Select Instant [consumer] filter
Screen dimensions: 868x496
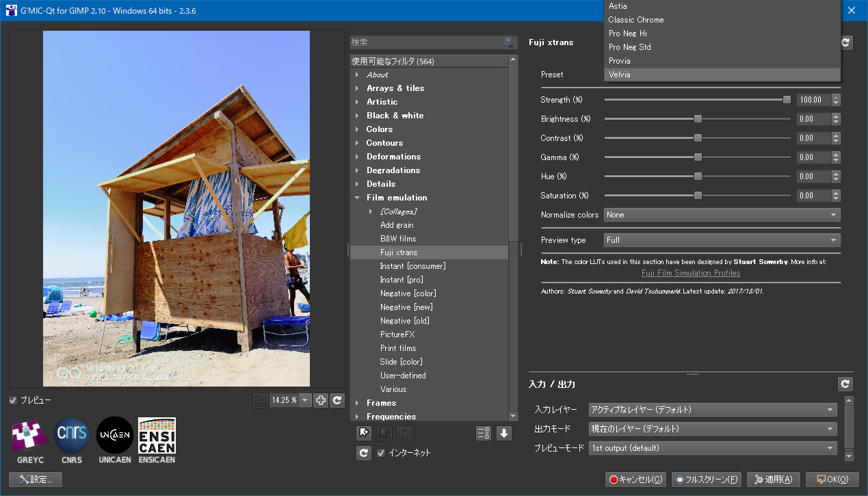(x=412, y=266)
